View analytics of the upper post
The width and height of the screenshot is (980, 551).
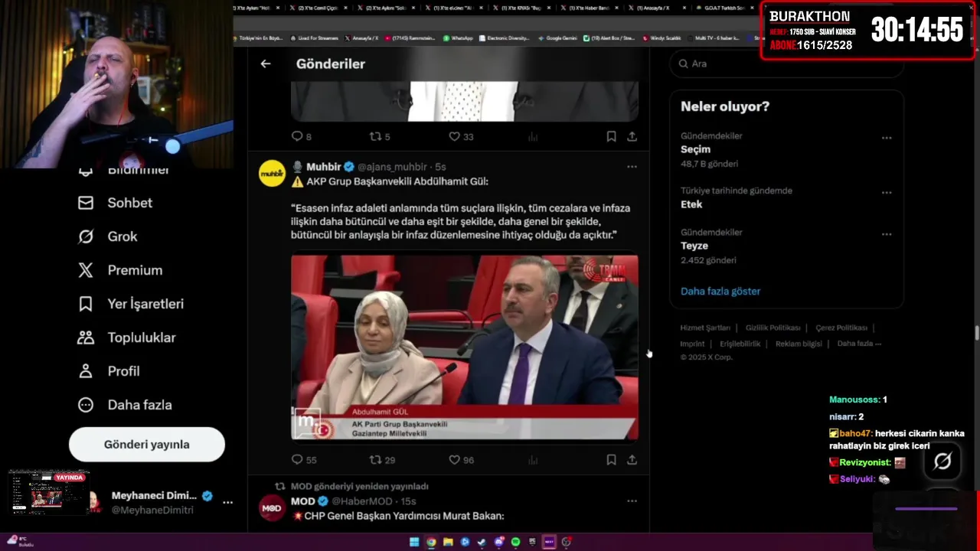point(533,136)
